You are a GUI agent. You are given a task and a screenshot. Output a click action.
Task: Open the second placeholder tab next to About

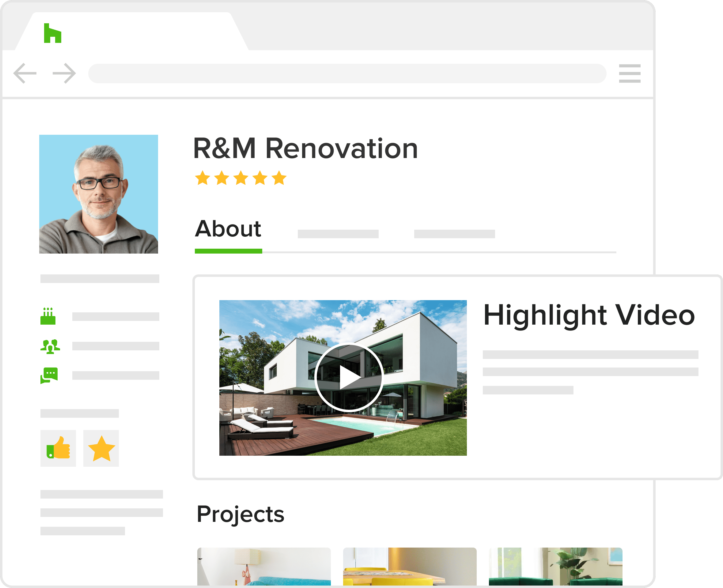(x=338, y=234)
